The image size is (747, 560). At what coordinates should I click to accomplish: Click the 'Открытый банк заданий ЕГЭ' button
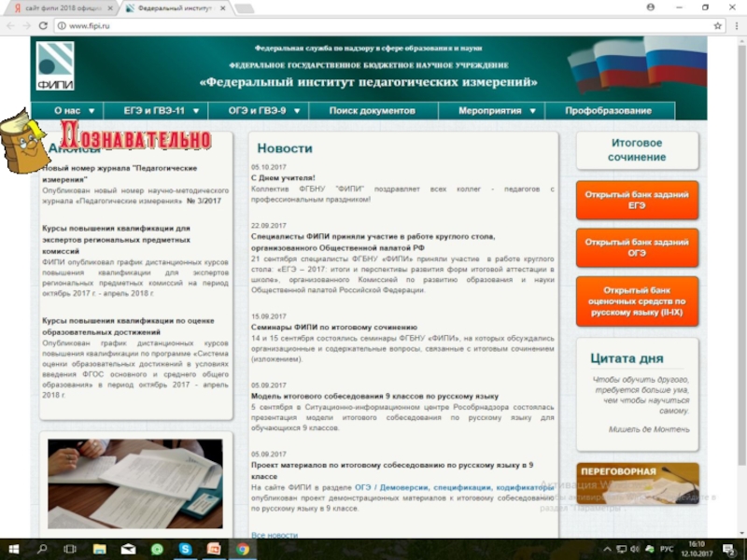click(x=637, y=201)
